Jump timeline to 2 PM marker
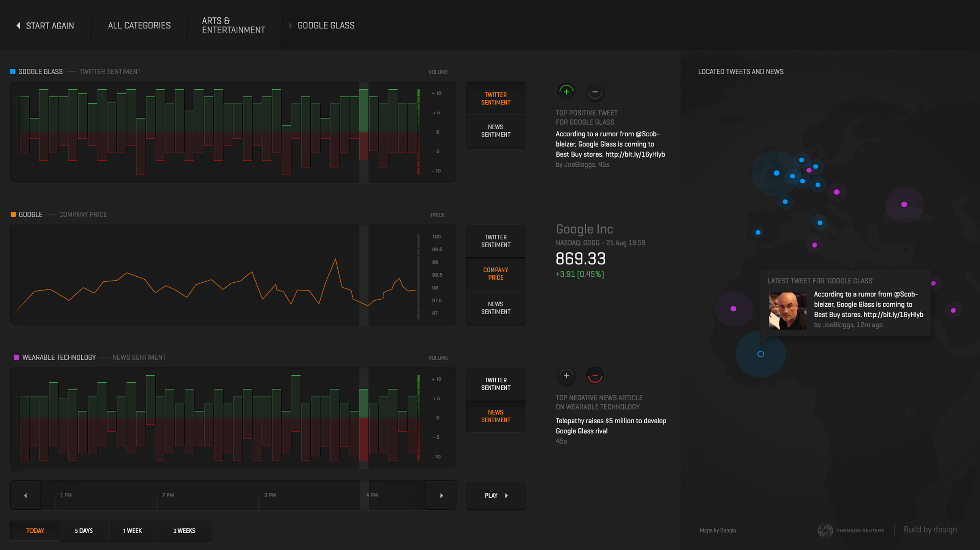 (168, 495)
